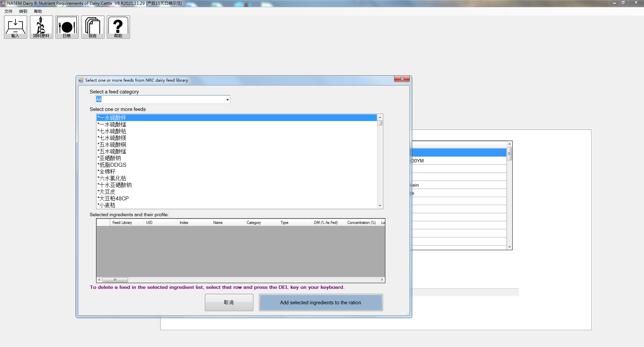644x347 pixels.
Task: Open the 输入 (Input) toolbar icon
Action: point(15,27)
